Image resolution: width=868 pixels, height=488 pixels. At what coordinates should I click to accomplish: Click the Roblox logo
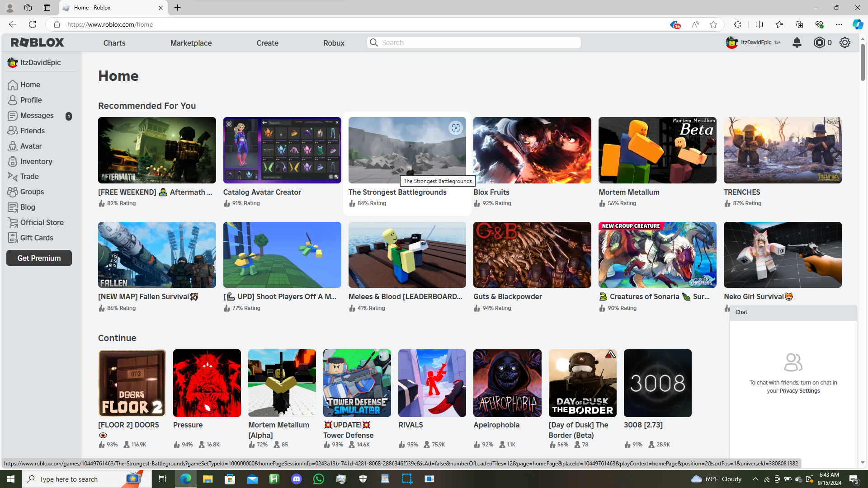coord(38,42)
